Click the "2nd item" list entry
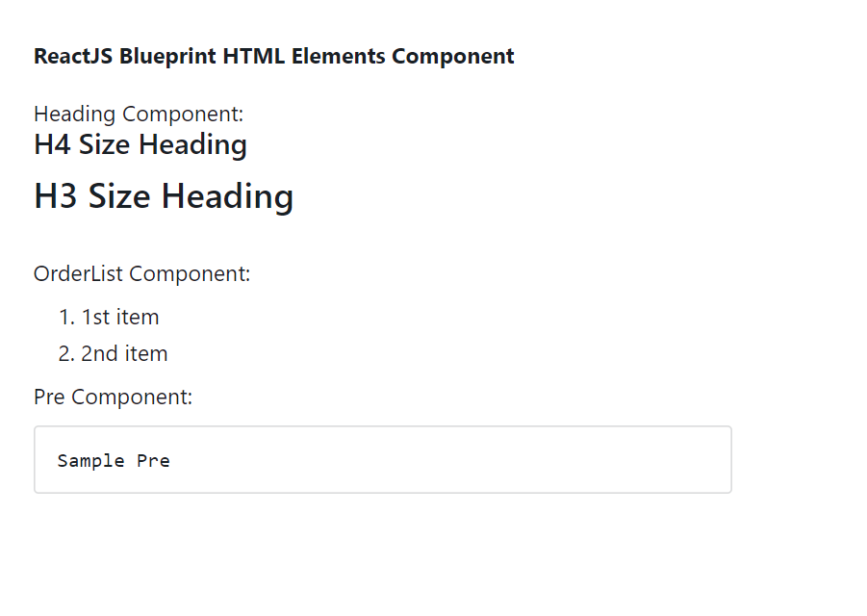 click(124, 353)
